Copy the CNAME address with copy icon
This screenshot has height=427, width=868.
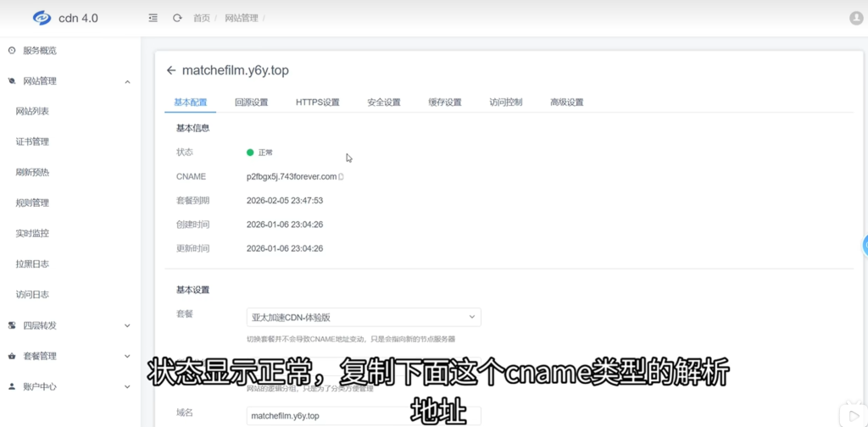tap(341, 177)
